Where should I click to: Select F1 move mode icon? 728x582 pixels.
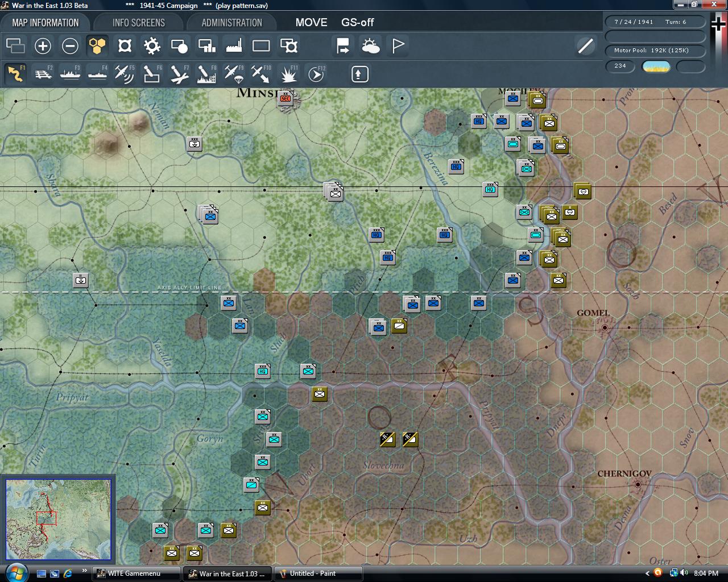click(15, 74)
